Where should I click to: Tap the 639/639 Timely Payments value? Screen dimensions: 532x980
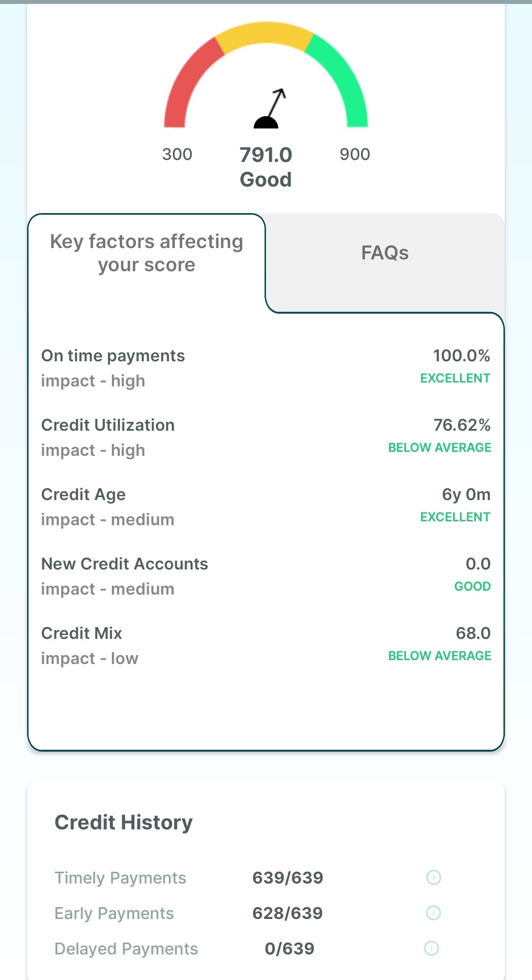[x=288, y=878]
